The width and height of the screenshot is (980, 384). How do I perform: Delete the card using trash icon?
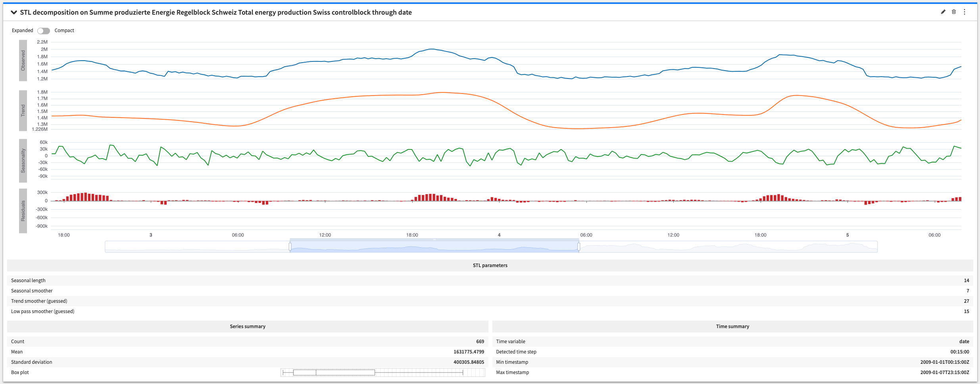click(954, 12)
